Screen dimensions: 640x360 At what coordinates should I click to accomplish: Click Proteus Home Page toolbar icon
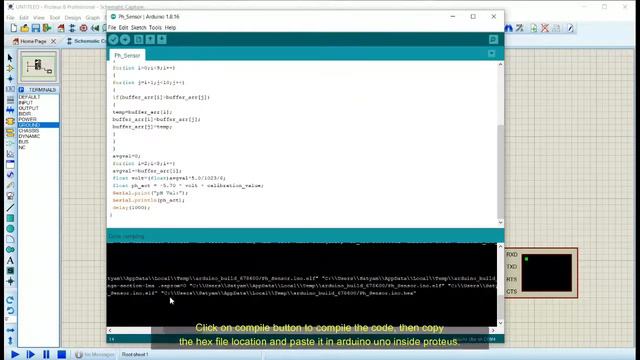coord(61,28)
